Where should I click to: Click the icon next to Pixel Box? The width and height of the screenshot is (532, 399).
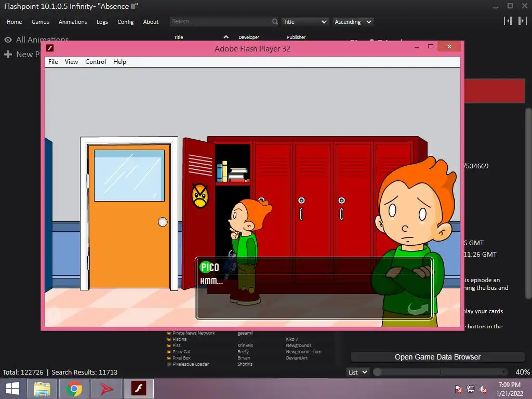169,358
